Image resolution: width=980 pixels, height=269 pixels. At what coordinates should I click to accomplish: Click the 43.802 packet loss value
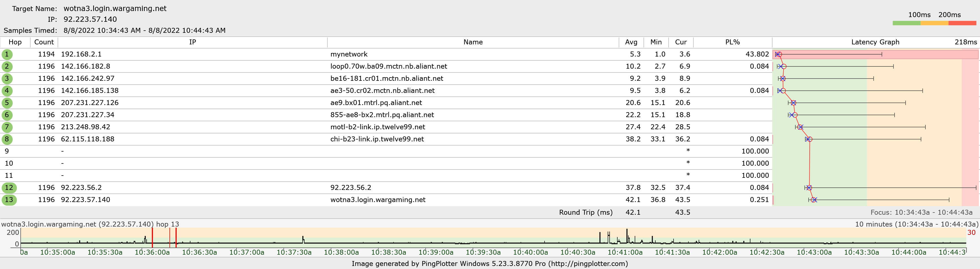(757, 54)
